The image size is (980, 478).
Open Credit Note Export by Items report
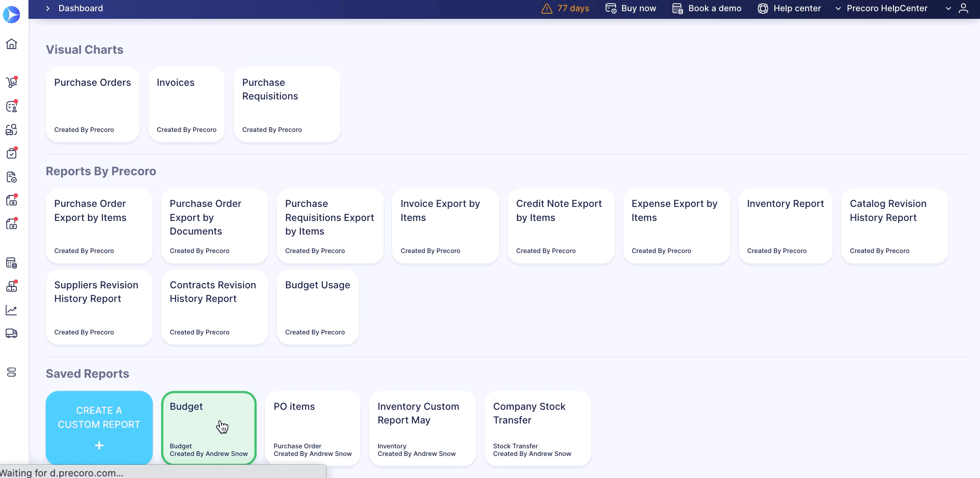[561, 226]
